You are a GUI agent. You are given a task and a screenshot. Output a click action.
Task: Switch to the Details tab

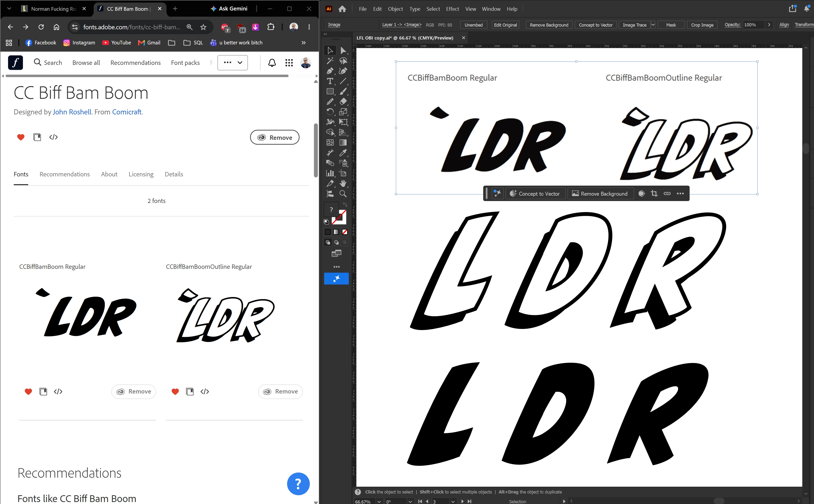[x=174, y=174]
